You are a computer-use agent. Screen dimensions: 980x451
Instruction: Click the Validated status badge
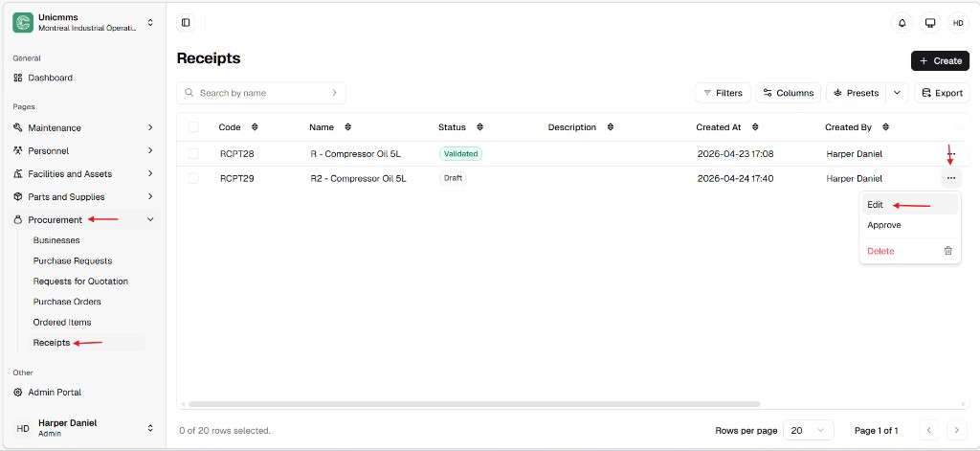coord(460,154)
